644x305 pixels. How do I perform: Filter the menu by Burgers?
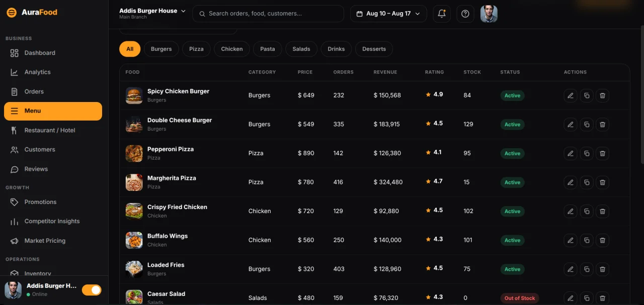click(162, 49)
